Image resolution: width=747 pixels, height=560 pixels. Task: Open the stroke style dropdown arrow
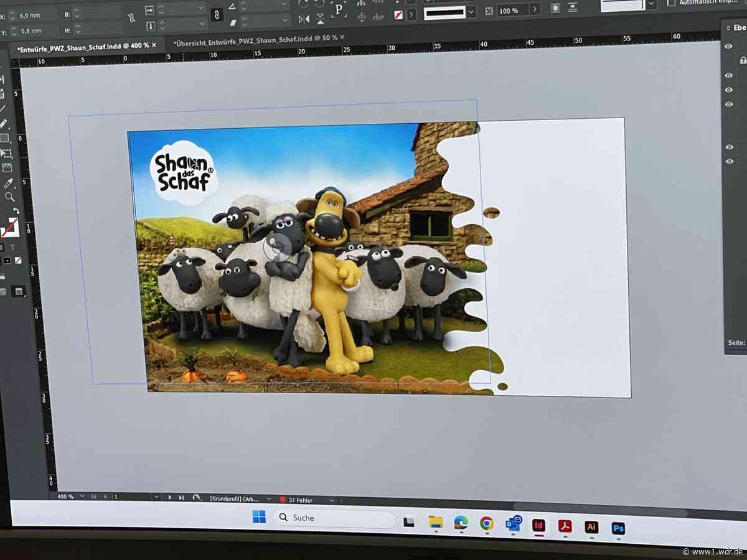click(x=471, y=12)
